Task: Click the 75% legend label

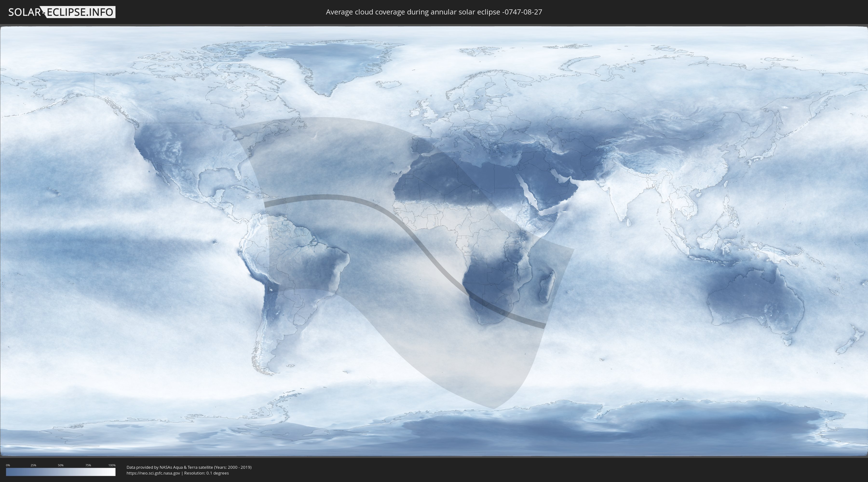Action: (88, 465)
